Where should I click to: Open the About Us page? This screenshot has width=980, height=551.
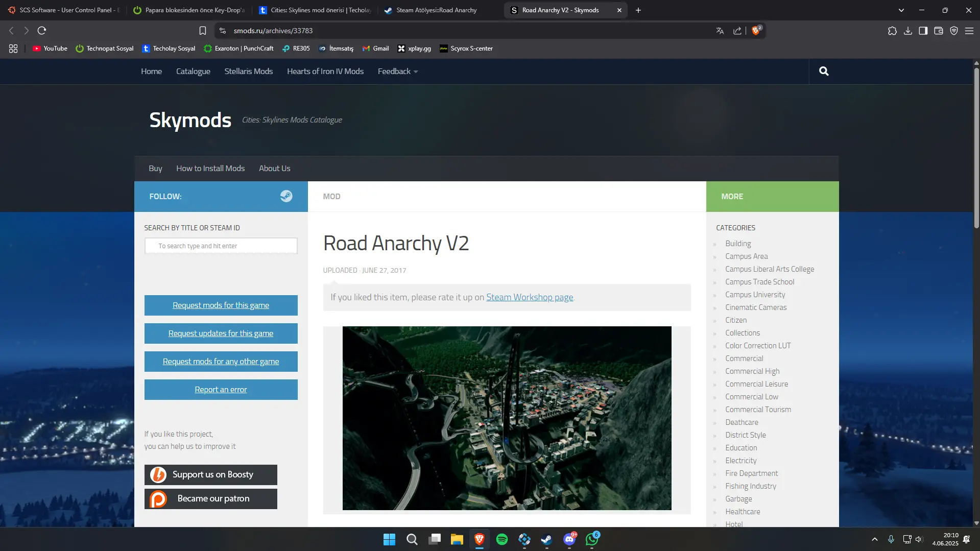(275, 169)
